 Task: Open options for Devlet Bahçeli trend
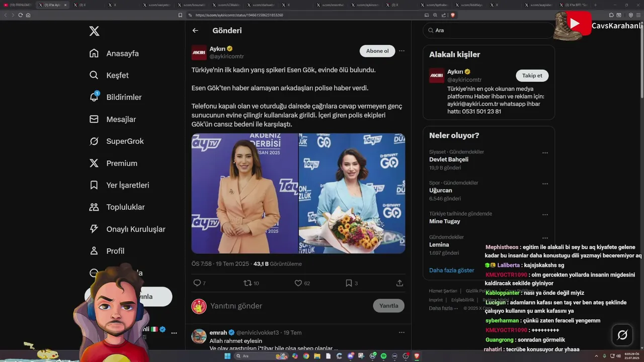(545, 153)
